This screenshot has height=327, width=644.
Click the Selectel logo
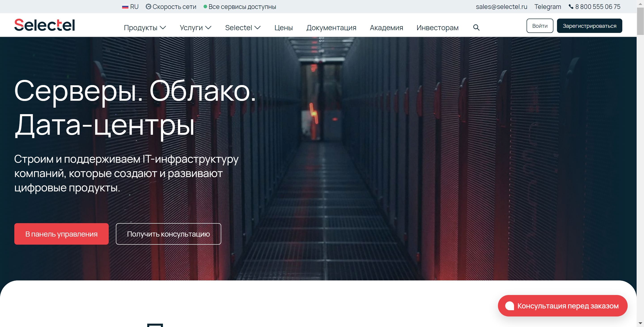45,25
